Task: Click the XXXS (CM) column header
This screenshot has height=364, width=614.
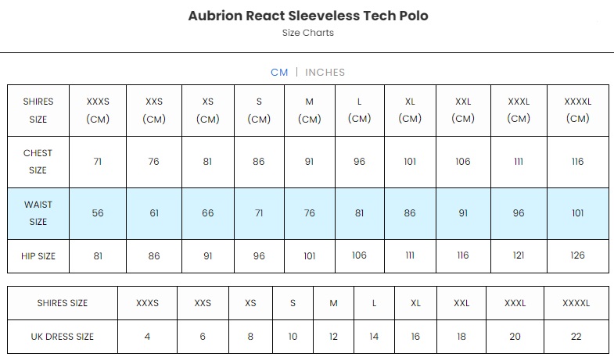Action: click(98, 110)
